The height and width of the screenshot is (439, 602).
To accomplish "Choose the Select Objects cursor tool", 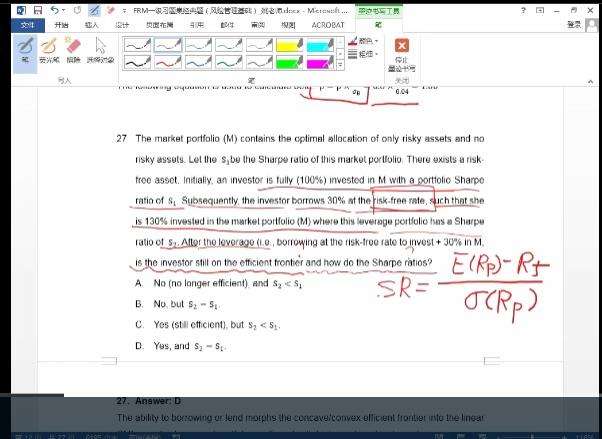I will [100, 49].
